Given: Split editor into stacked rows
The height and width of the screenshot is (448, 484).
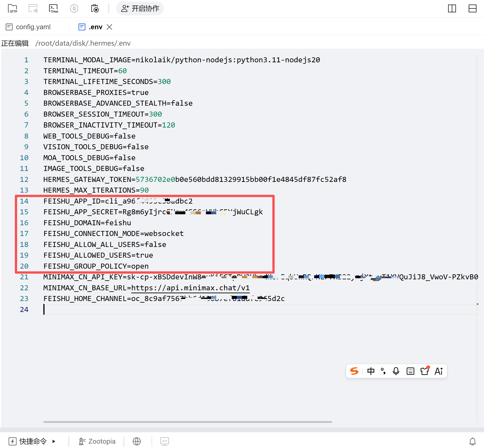Looking at the screenshot, I should (x=472, y=8).
